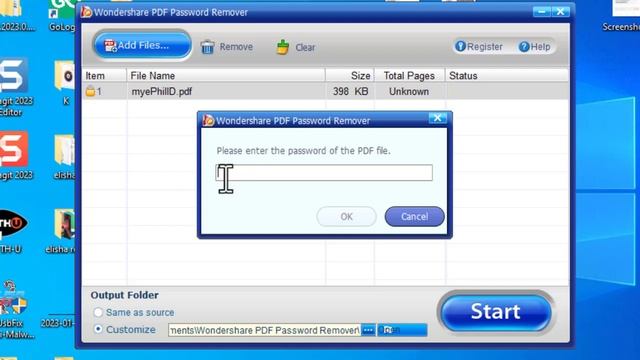Screen dimensions: 640x360
Task: Click the Size column header
Action: [x=350, y=76]
